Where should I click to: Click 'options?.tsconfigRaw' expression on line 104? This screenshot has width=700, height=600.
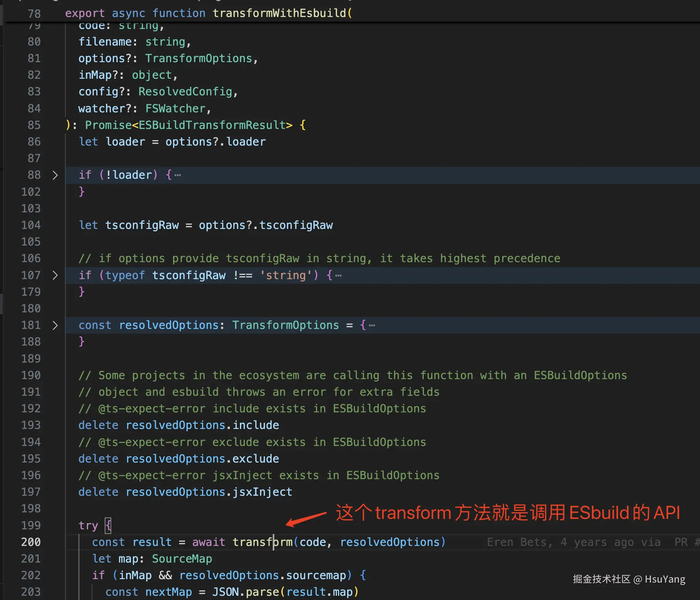pyautogui.click(x=266, y=225)
